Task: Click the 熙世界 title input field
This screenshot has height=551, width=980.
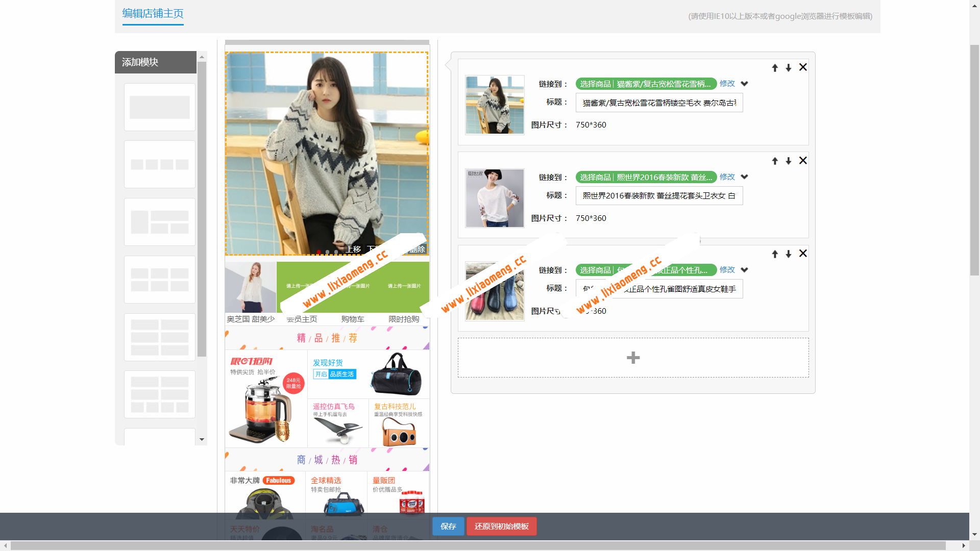Action: tap(659, 195)
